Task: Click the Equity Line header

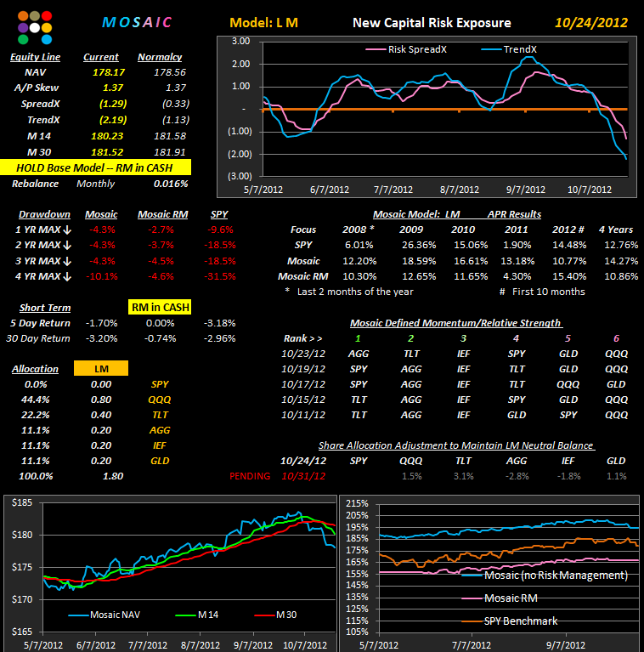Action: pos(36,57)
